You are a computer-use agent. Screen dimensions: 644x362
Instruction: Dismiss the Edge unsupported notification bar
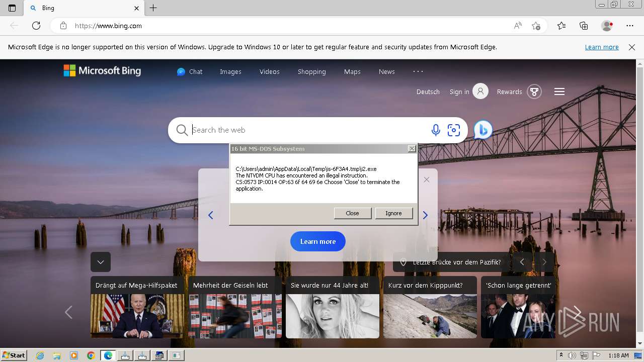(632, 47)
